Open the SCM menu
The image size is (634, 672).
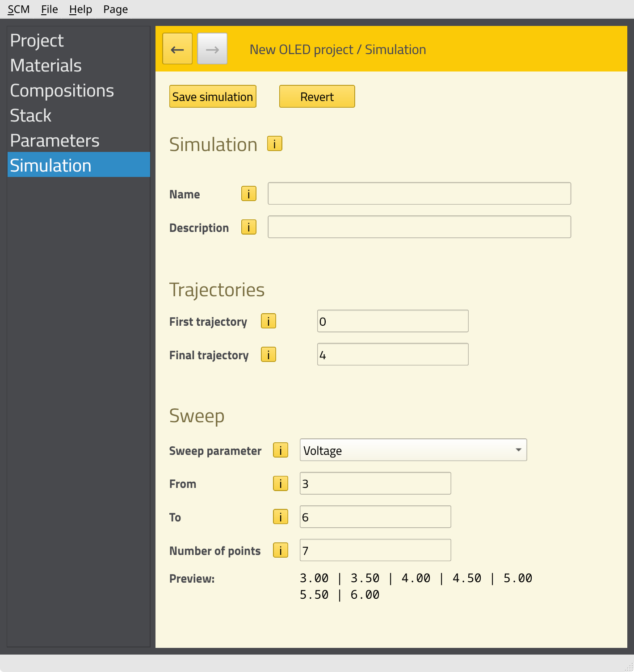[x=18, y=9]
